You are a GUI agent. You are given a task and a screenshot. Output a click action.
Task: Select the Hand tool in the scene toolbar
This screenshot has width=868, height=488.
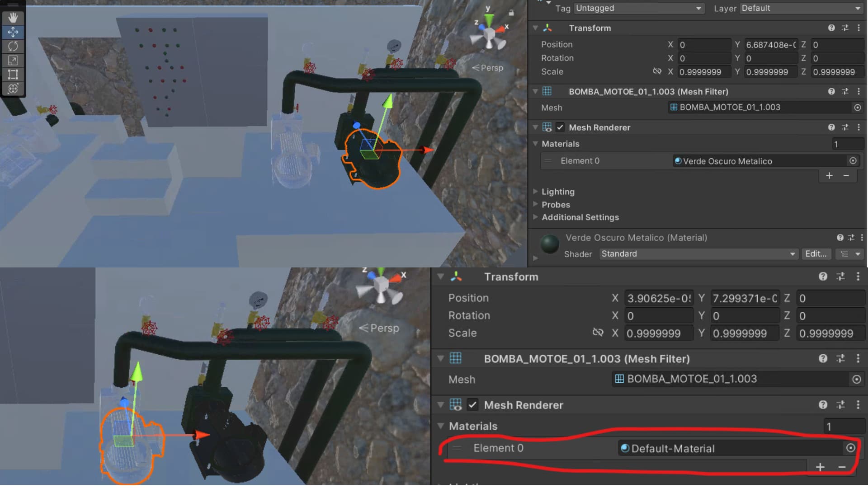click(x=13, y=18)
